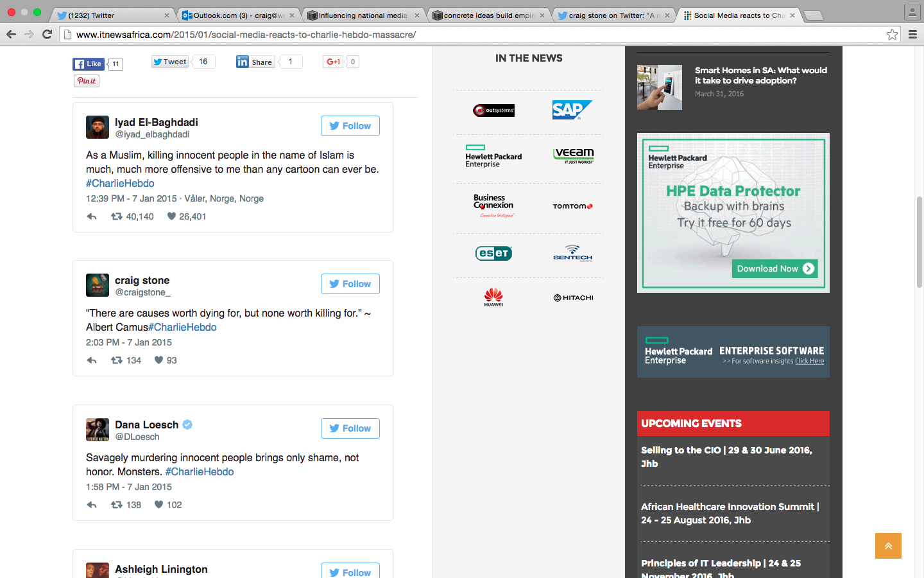Like Iyad El-Baghdadi's tweet with heart icon
The height and width of the screenshot is (578, 924).
(x=171, y=216)
